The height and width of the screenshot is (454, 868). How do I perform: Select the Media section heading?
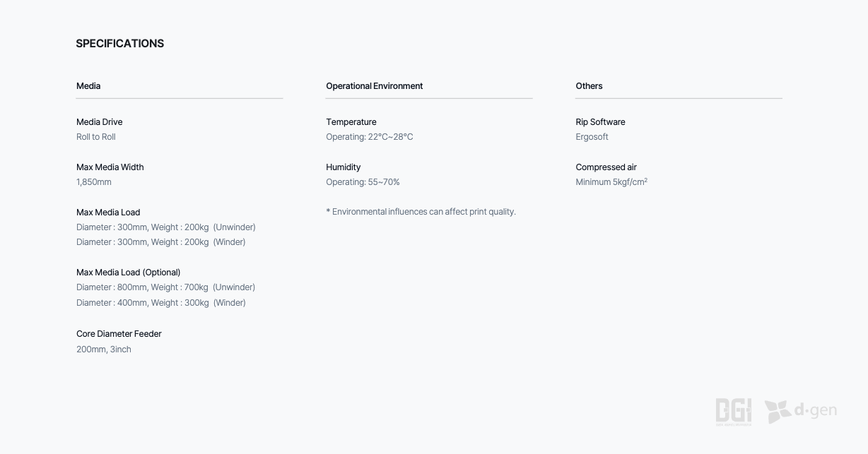pos(88,86)
